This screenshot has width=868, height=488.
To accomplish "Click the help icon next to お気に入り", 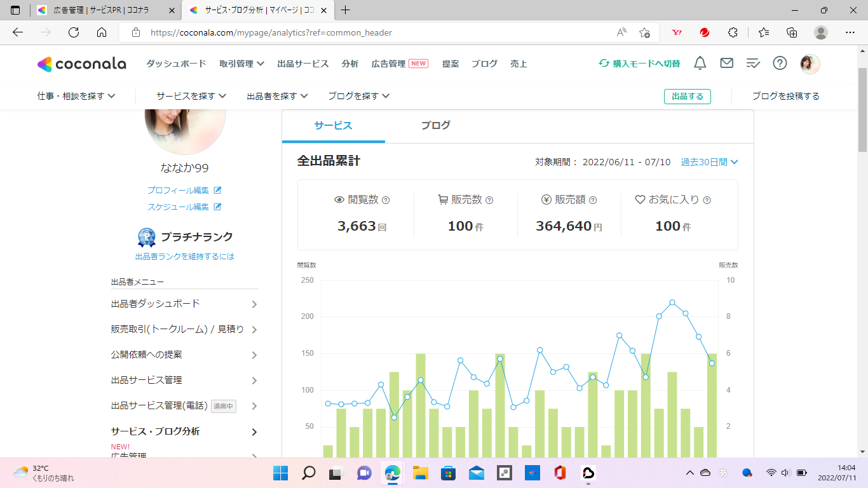I will [x=707, y=200].
